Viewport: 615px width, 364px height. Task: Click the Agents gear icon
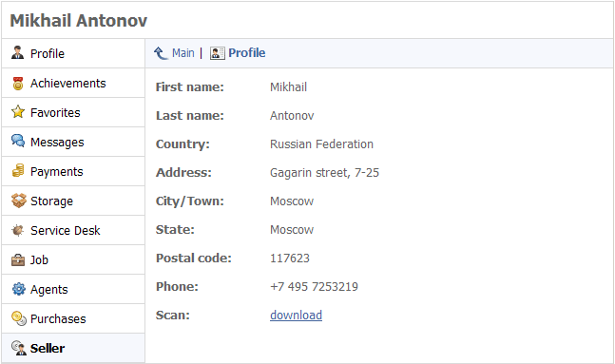pos(18,289)
